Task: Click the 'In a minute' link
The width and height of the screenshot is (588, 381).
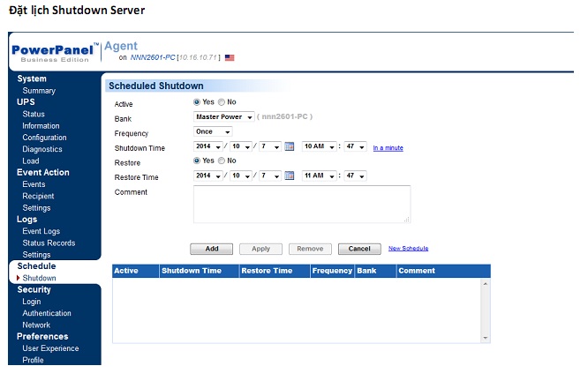Action: pos(388,148)
